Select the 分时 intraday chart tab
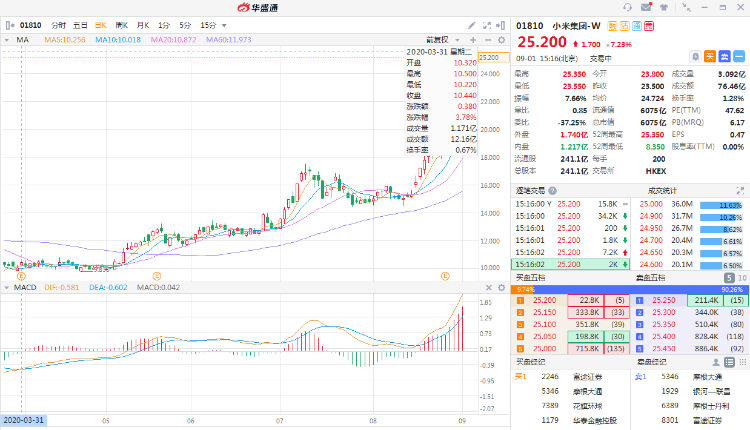Image resolution: width=750 pixels, height=430 pixels. 58,23
